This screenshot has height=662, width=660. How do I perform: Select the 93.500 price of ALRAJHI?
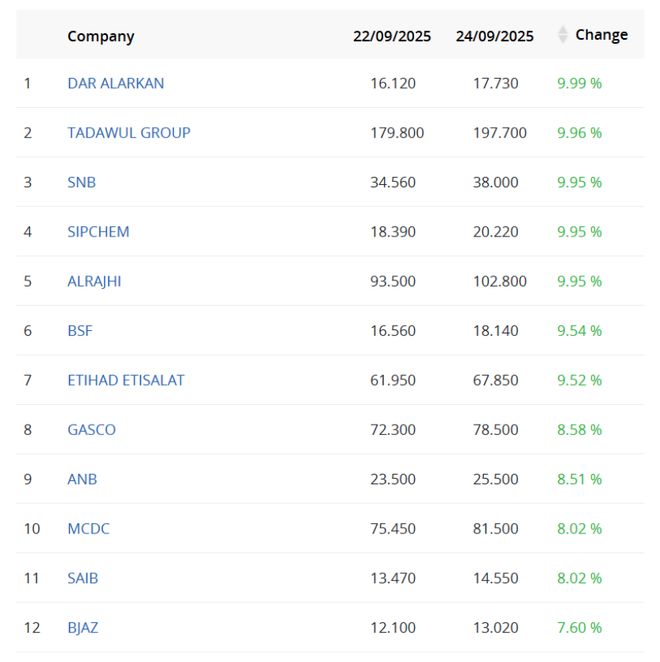tap(393, 281)
